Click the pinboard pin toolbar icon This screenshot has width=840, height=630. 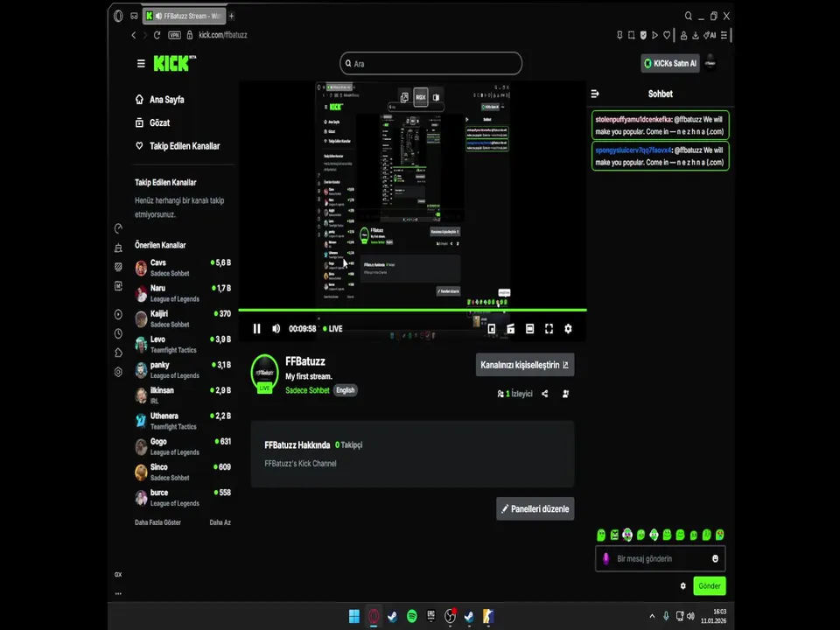click(619, 35)
